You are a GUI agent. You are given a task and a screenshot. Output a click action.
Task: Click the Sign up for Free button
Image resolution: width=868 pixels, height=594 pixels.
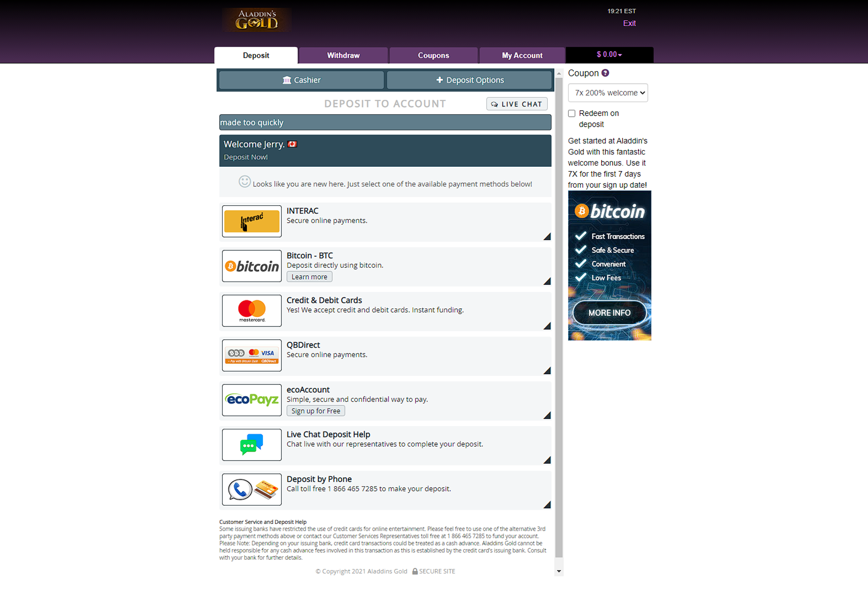[316, 411]
